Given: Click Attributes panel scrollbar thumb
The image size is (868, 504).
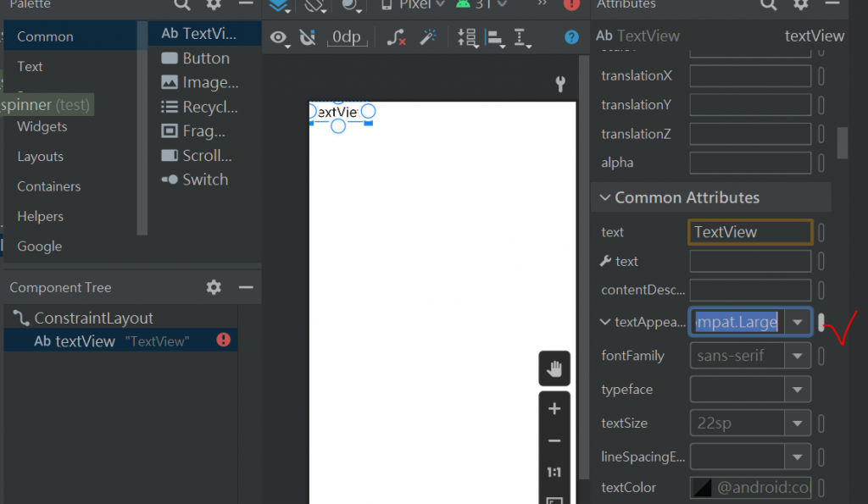Looking at the screenshot, I should pyautogui.click(x=843, y=143).
